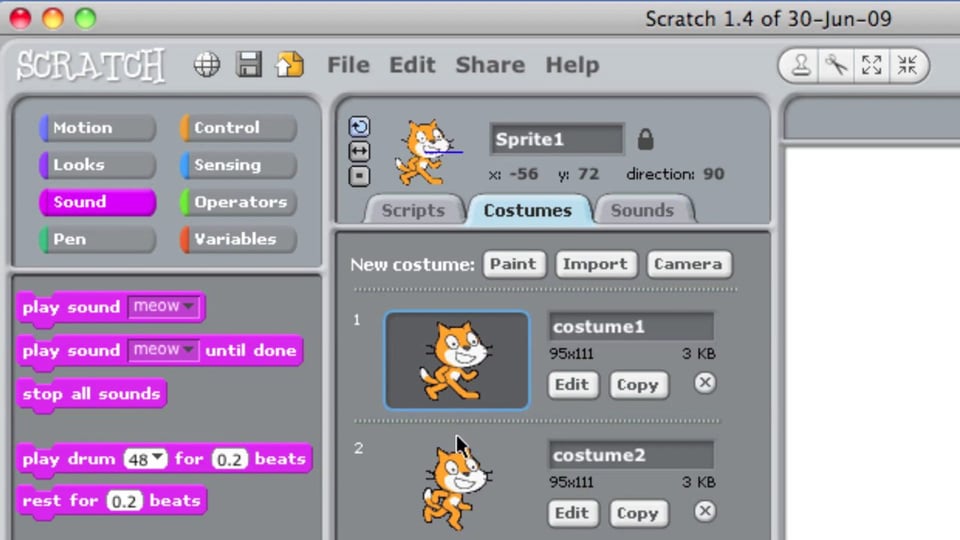The height and width of the screenshot is (540, 960).
Task: Click the direction: 90 readout
Action: 675,174
